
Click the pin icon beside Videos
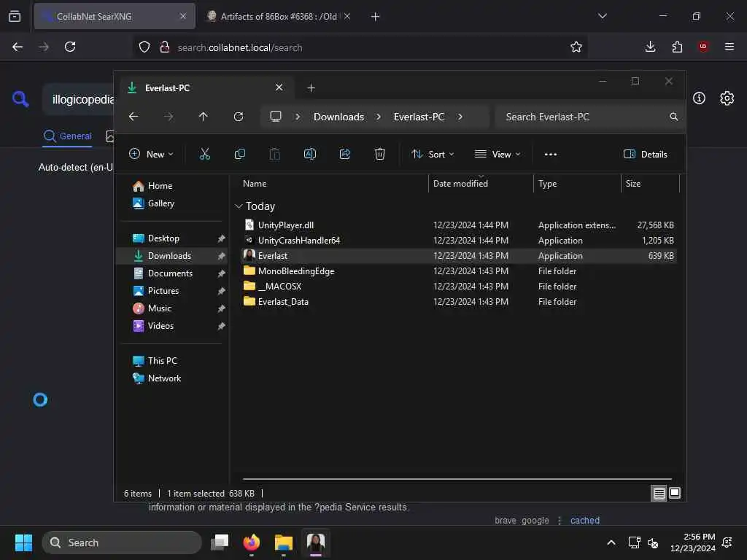click(x=221, y=326)
